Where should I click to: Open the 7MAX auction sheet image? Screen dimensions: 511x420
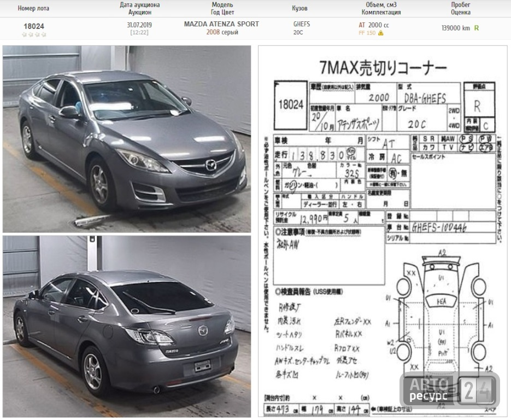tap(383, 231)
